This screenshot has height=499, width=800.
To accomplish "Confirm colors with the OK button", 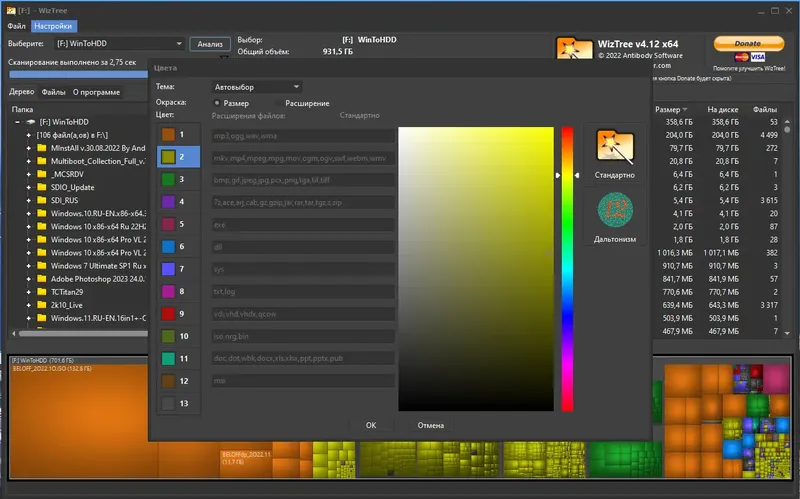I will coord(371,425).
